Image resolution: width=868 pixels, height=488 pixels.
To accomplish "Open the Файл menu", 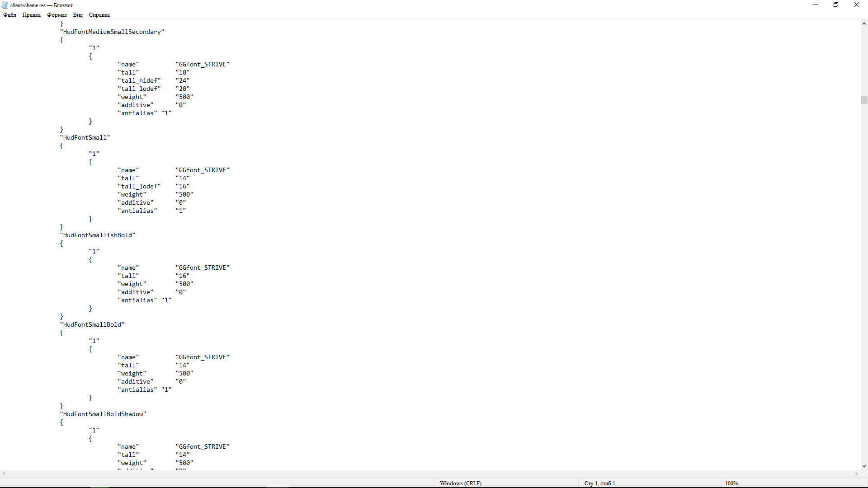I will [9, 15].
